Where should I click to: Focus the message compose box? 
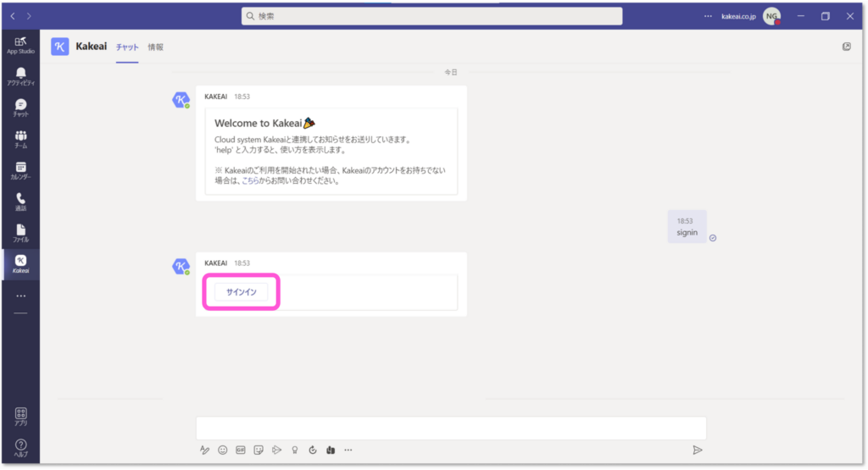pos(451,428)
